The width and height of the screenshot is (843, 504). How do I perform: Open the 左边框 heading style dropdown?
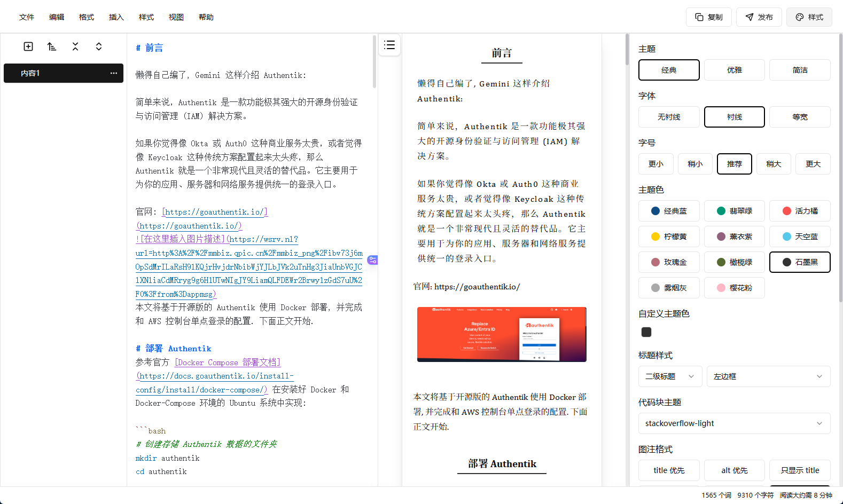pos(769,376)
